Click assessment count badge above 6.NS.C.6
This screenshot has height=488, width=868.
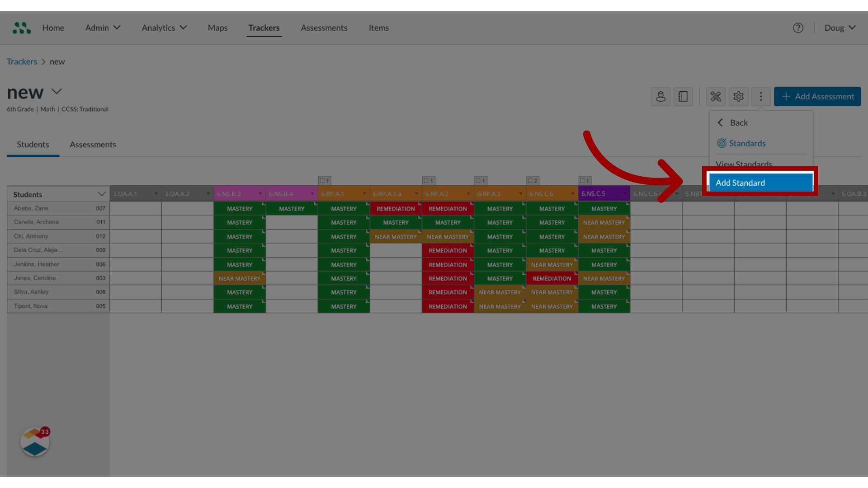click(533, 180)
